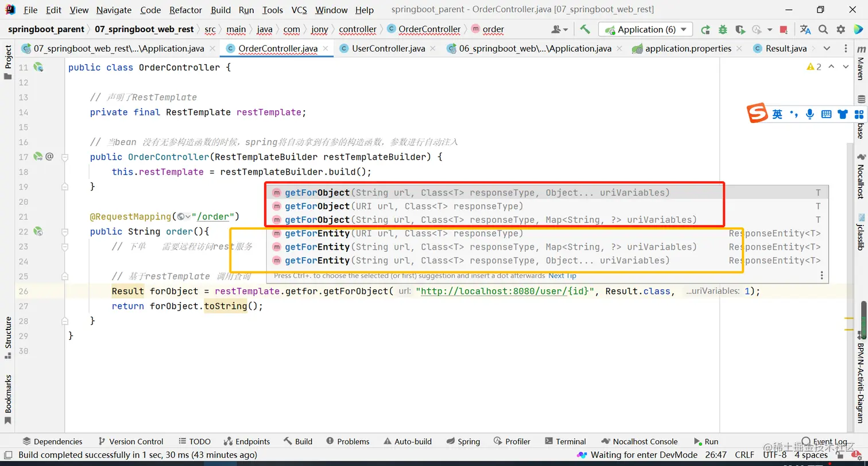Viewport: 868px width, 466px height.
Task: Toggle the jclasslib side panel
Action: click(x=861, y=232)
